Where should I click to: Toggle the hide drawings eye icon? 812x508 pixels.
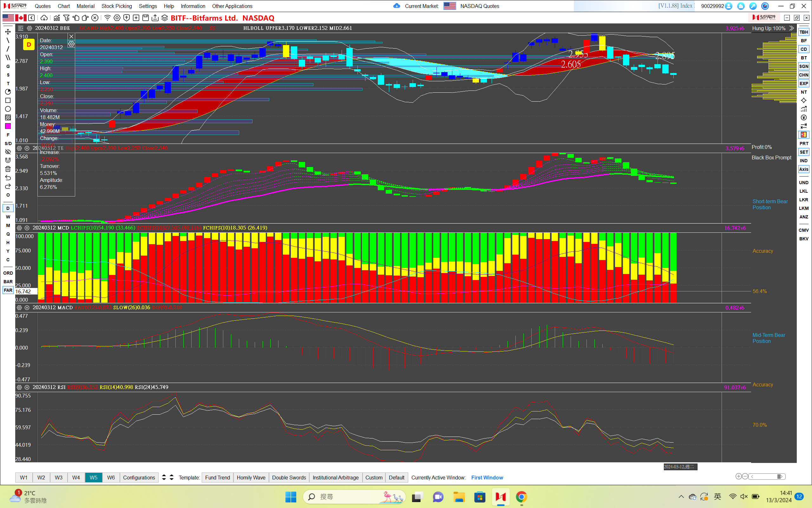tap(8, 152)
